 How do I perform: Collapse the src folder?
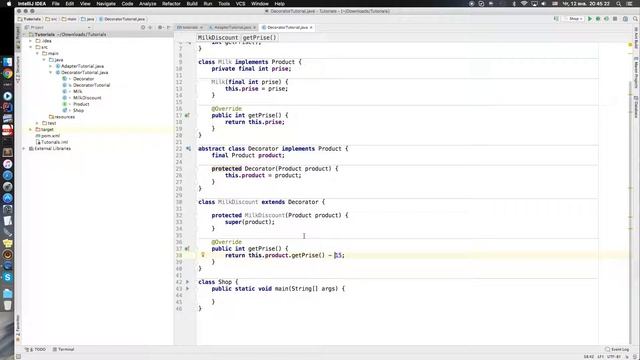(31, 47)
